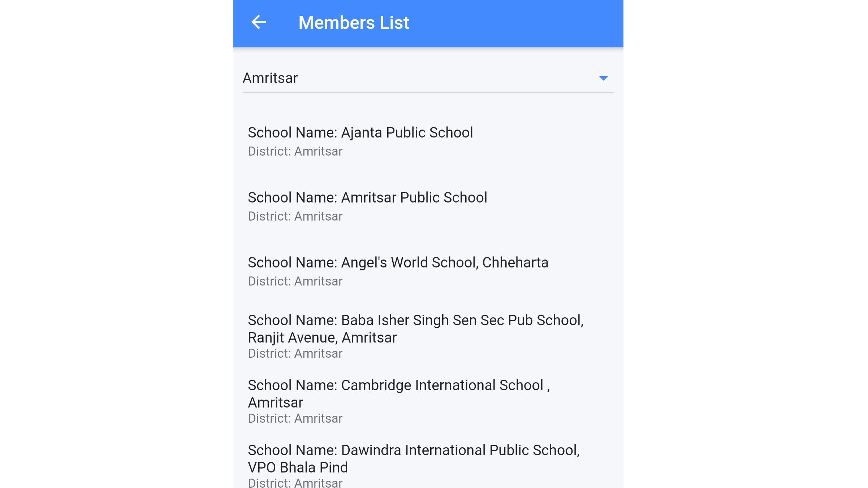868x488 pixels.
Task: Open Cambridge International School, Amritsar
Action: [428, 401]
